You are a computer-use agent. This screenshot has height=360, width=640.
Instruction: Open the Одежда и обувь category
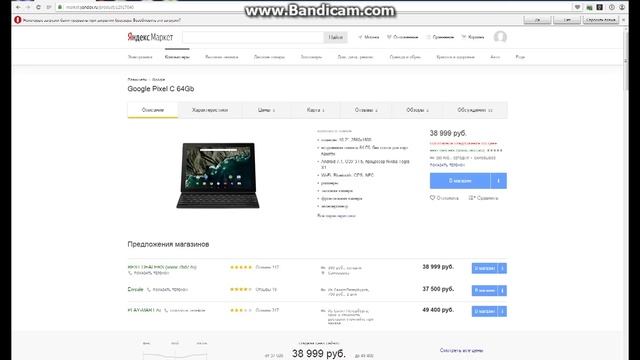(405, 57)
